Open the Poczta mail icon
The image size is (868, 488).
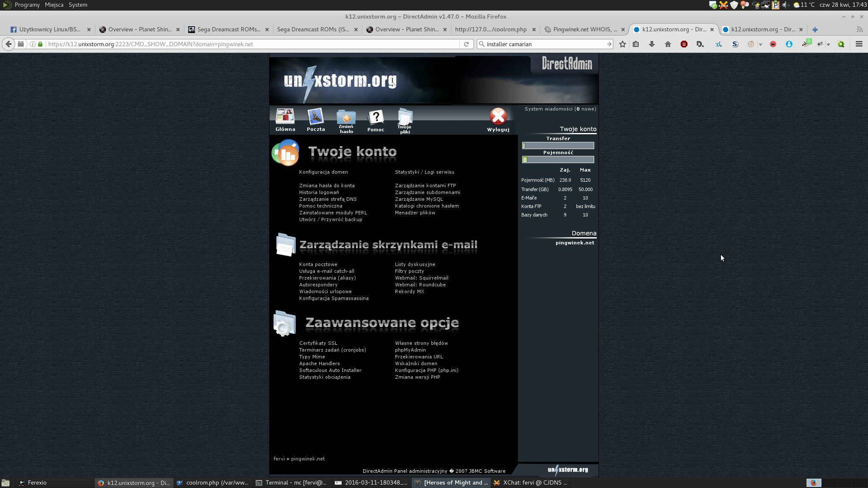point(316,117)
